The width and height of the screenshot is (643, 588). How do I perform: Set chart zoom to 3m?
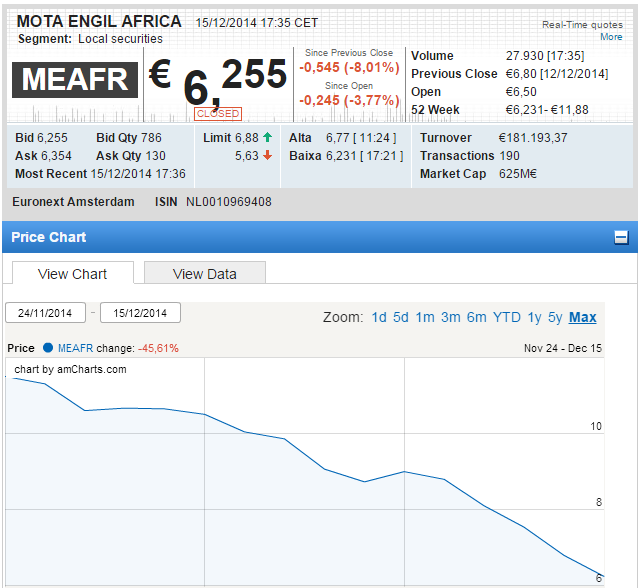(451, 317)
